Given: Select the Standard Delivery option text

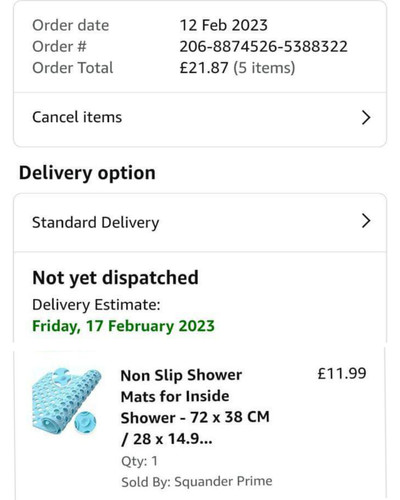Looking at the screenshot, I should coord(96,223).
